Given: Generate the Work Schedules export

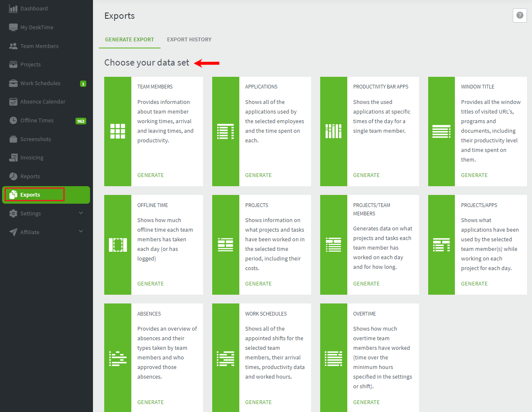Looking at the screenshot, I should click(x=258, y=402).
